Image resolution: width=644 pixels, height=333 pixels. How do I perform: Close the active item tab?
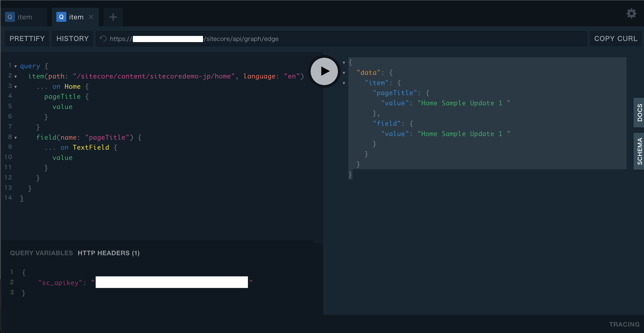pos(91,17)
